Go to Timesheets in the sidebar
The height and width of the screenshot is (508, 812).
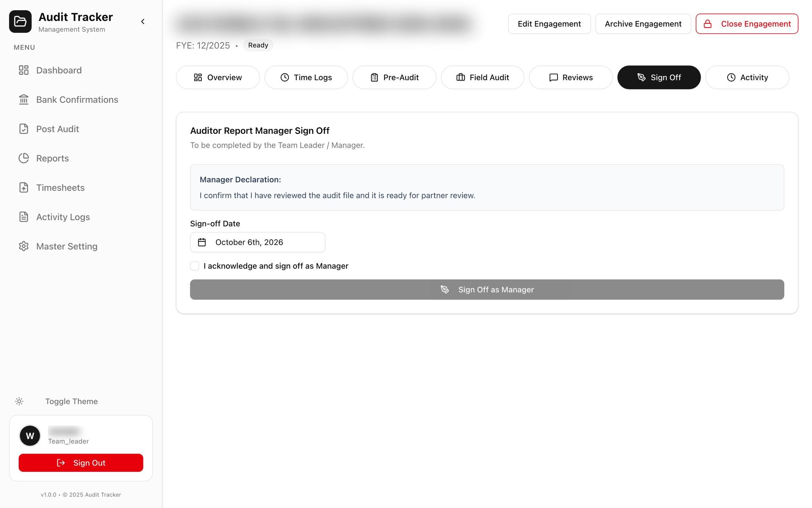point(81,188)
